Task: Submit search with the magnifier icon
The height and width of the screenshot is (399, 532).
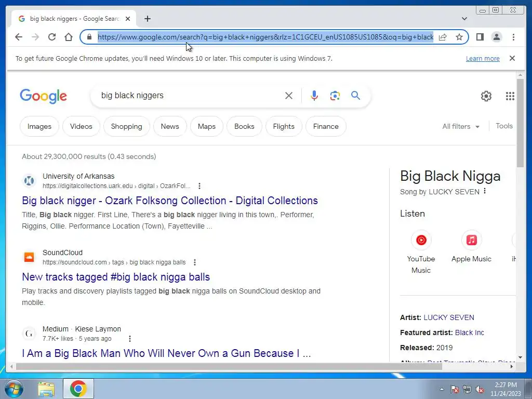Action: point(355,96)
